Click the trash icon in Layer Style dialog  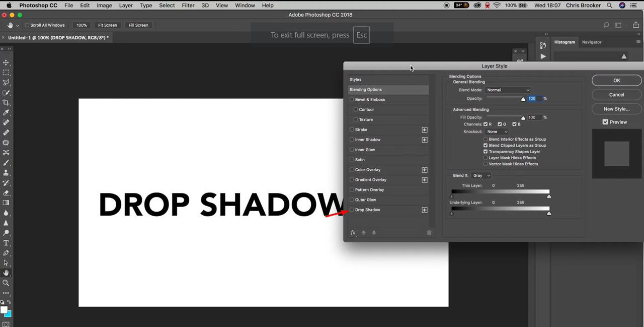[429, 232]
